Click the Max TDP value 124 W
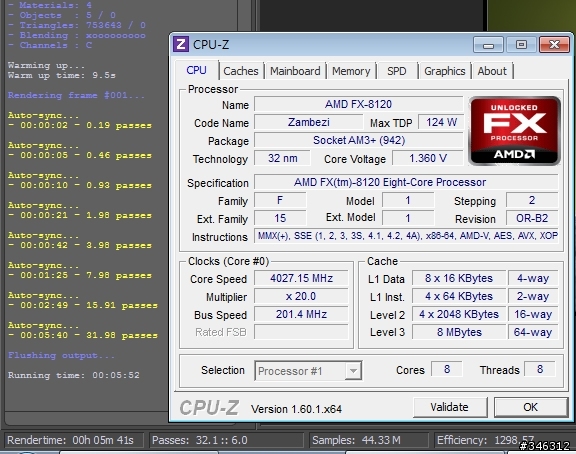The width and height of the screenshot is (576, 454). coord(441,122)
